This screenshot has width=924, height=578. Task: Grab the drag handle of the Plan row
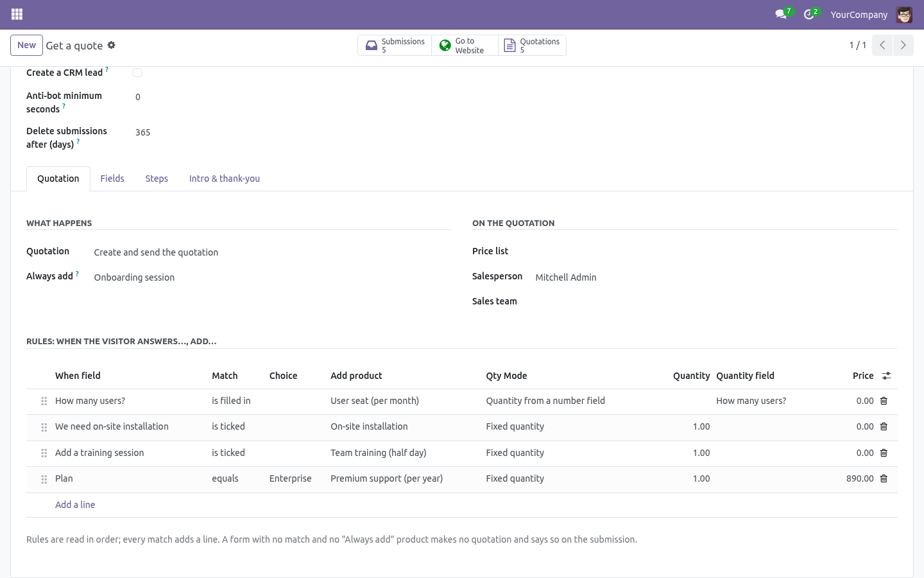coord(44,479)
